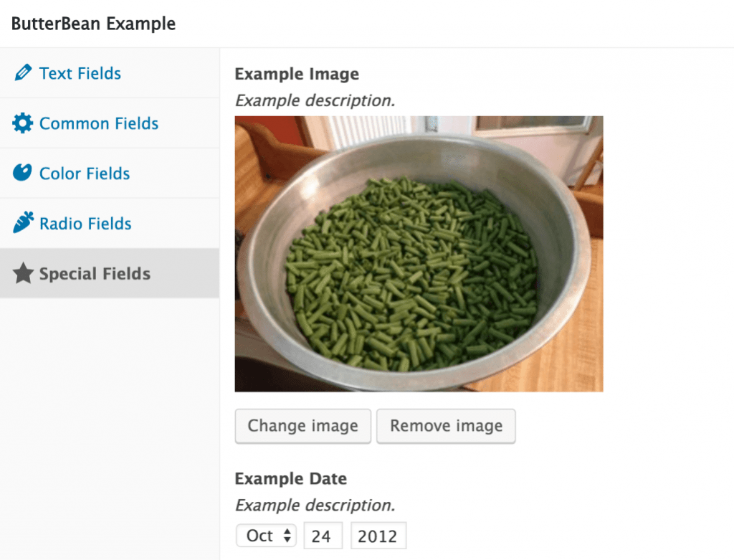Viewport: 734px width, 560px height.
Task: Open the Common Fields tab label
Action: 99,123
